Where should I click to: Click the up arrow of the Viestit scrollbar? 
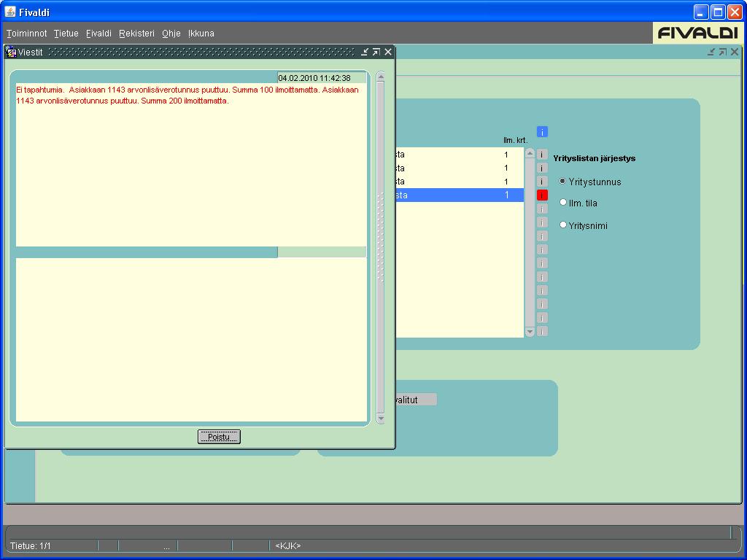pos(380,77)
